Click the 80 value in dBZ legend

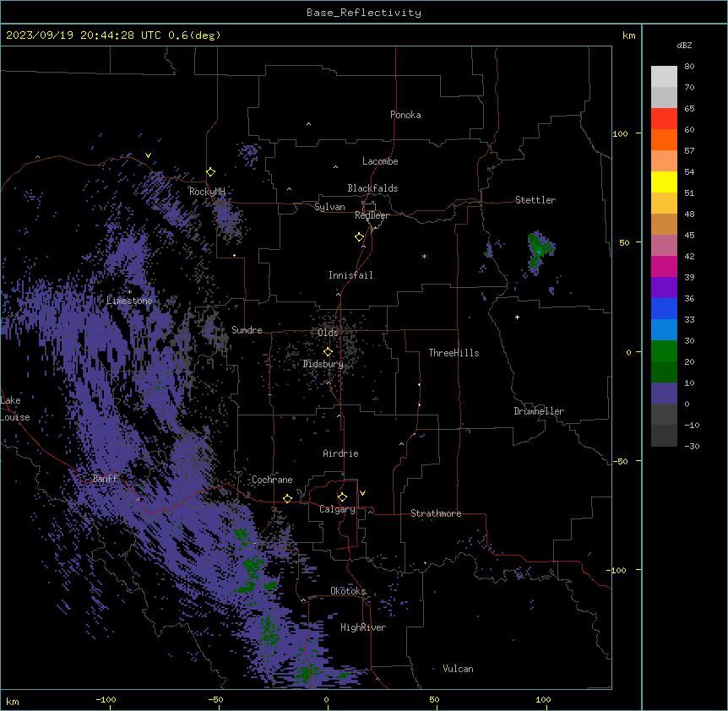click(x=689, y=67)
